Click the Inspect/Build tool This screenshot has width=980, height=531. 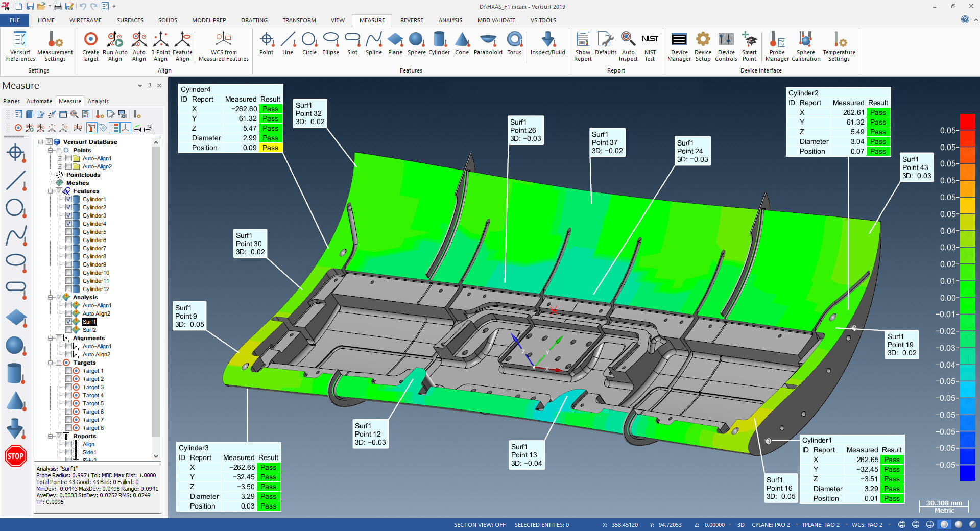pyautogui.click(x=547, y=43)
